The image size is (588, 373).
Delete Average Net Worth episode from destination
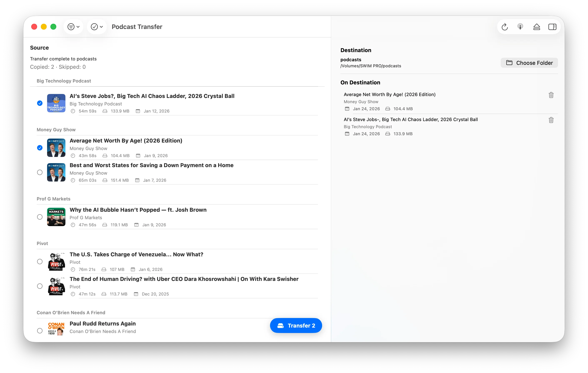(551, 95)
